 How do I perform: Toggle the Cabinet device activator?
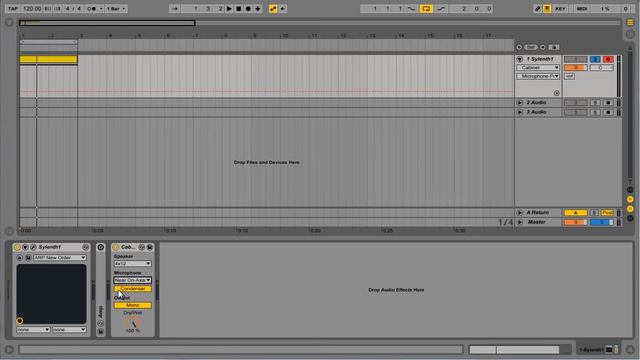(x=116, y=247)
